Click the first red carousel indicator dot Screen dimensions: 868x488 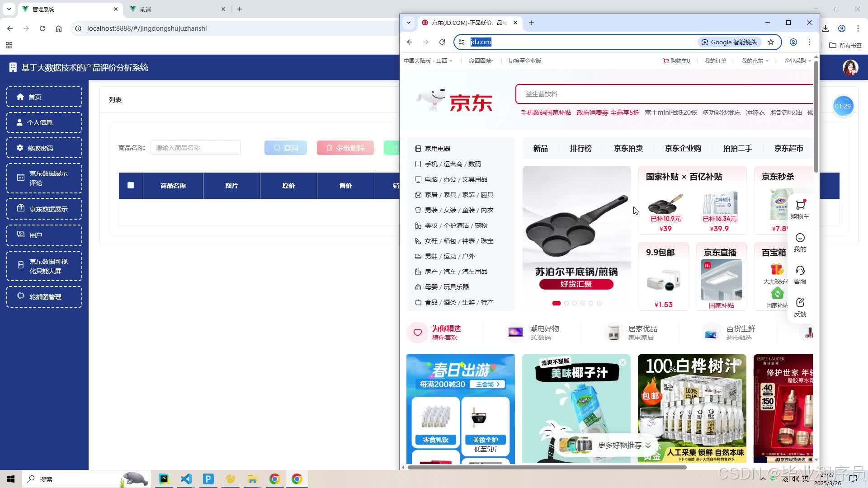coord(557,303)
